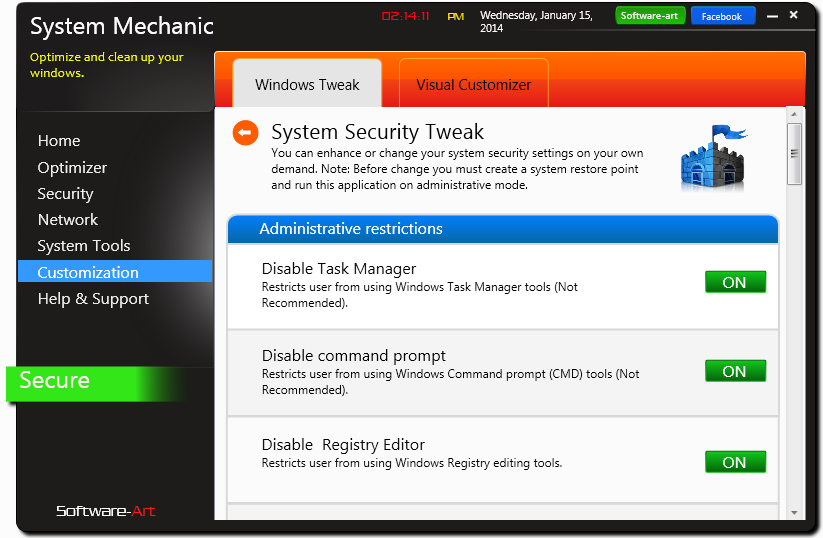
Task: Click the System Security Tweak heading
Action: point(377,132)
